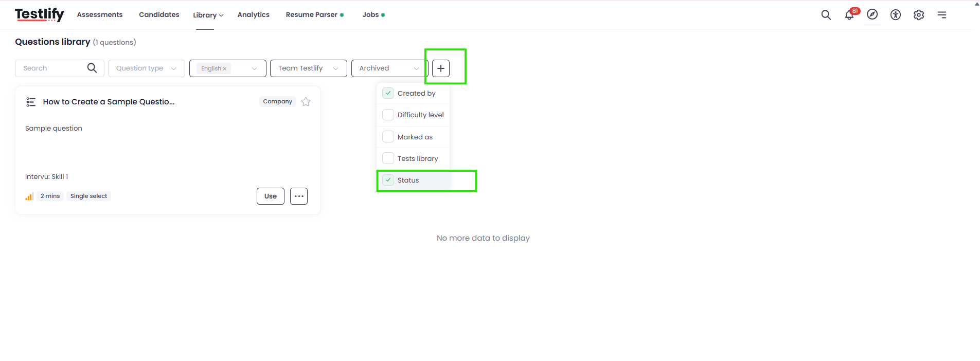980x361 pixels.
Task: Open the settings gear icon
Action: tap(919, 15)
